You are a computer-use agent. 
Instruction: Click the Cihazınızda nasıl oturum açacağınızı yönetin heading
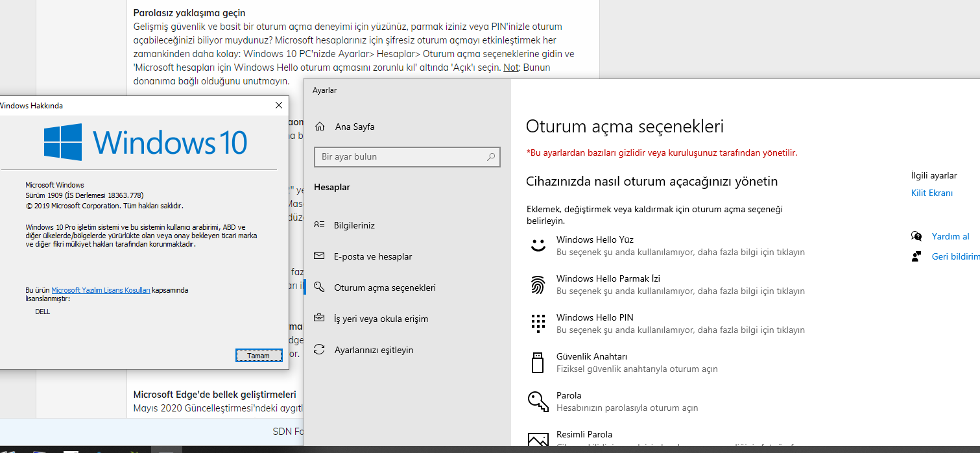[652, 181]
